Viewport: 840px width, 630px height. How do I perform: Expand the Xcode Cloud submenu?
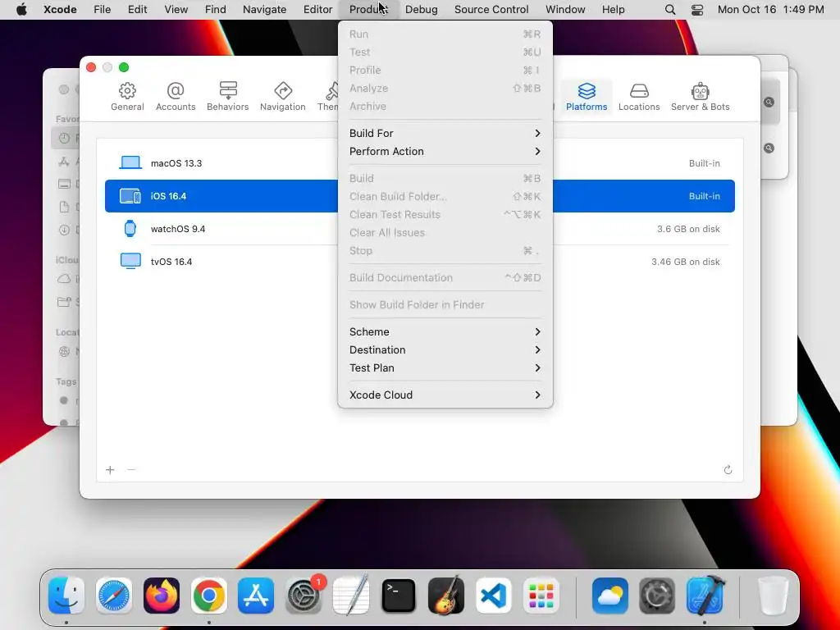(445, 395)
